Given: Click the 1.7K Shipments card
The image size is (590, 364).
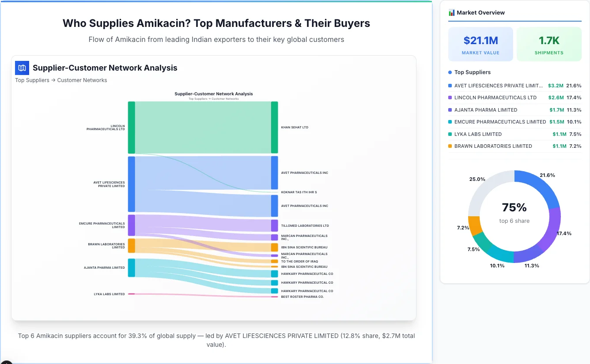Looking at the screenshot, I should click(549, 44).
